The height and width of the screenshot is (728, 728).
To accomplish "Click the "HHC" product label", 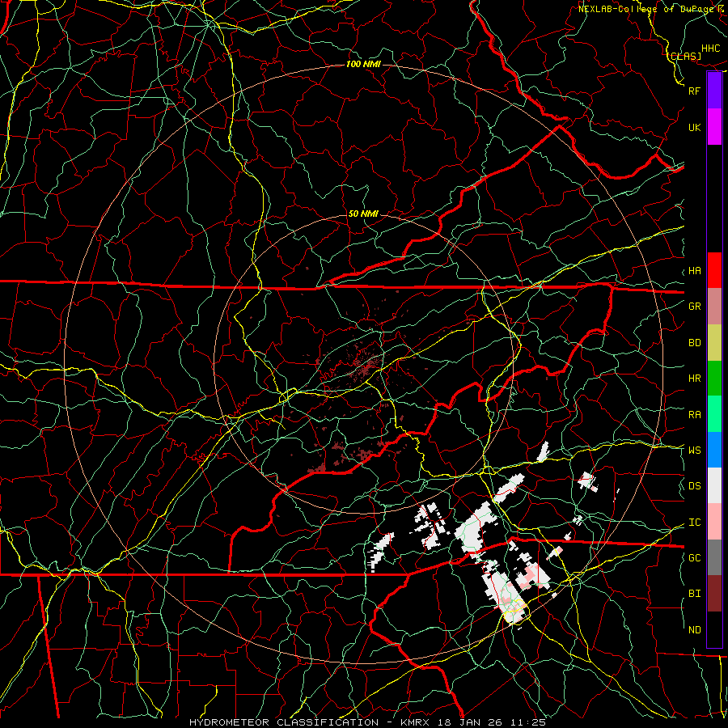I will (x=711, y=49).
